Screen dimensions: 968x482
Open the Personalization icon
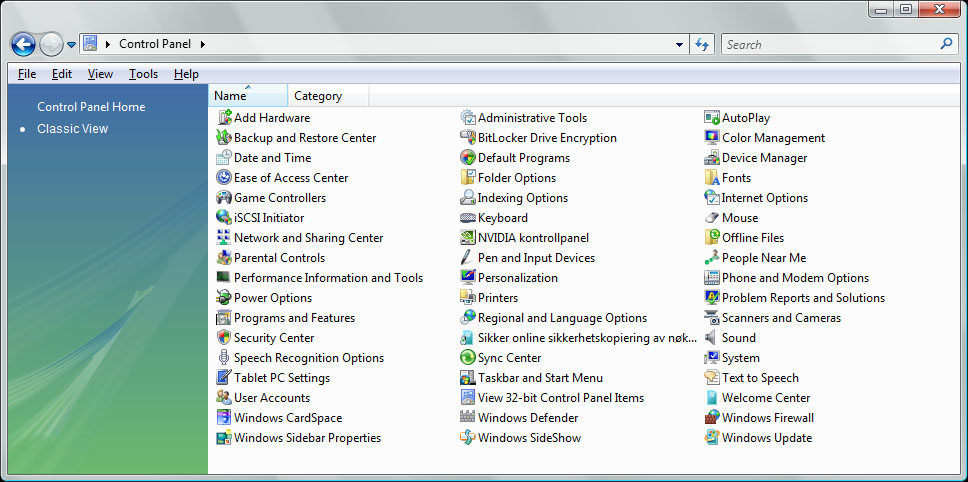pyautogui.click(x=468, y=278)
